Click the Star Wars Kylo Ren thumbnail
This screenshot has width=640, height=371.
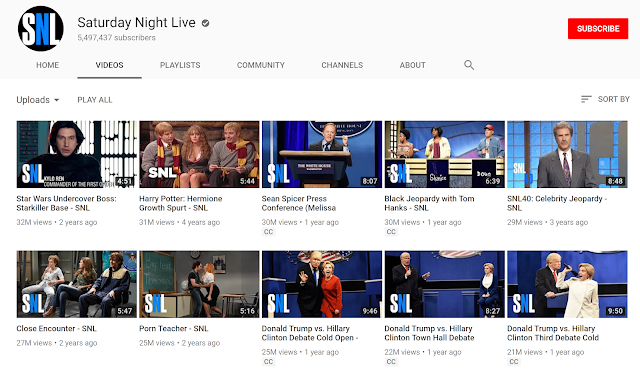point(77,154)
